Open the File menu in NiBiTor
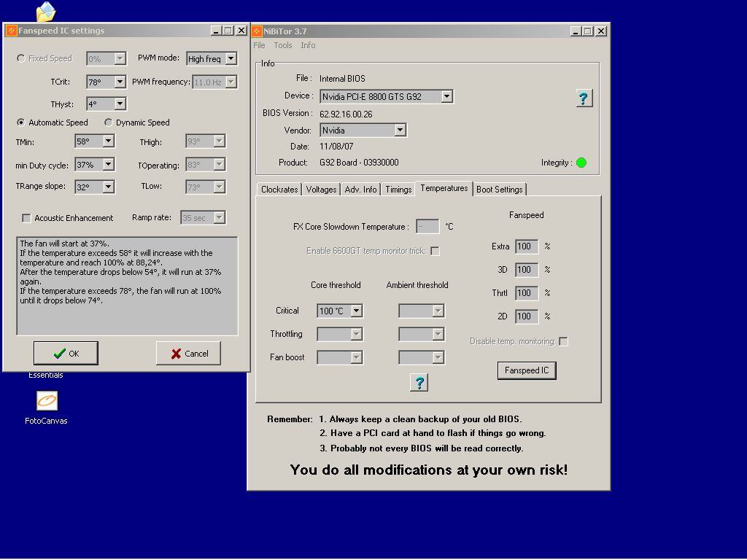Image resolution: width=747 pixels, height=560 pixels. pos(259,45)
